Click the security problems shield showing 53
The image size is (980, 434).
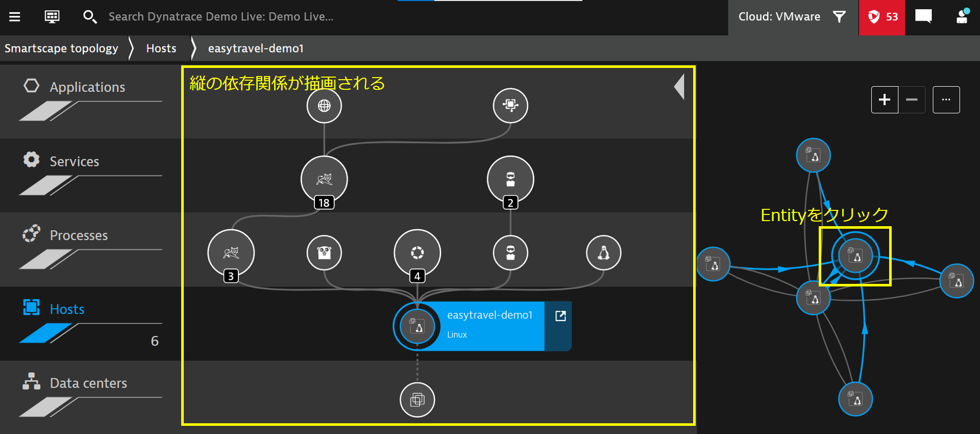point(882,17)
